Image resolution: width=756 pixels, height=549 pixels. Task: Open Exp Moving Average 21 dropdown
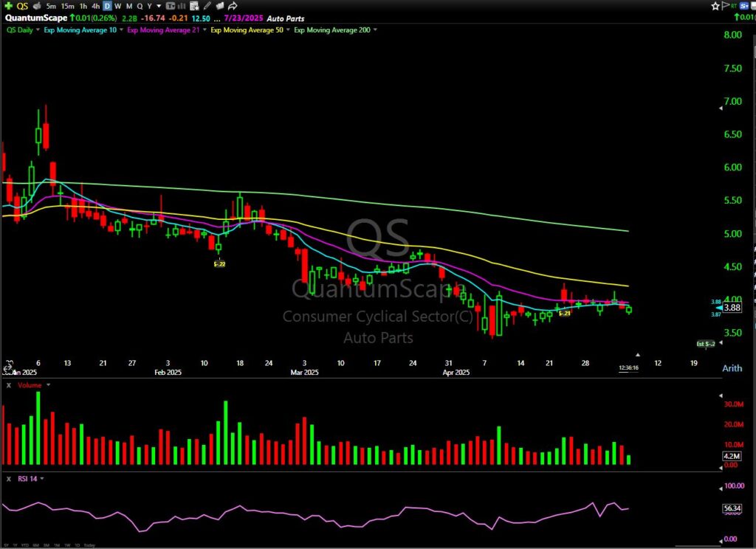pyautogui.click(x=205, y=30)
